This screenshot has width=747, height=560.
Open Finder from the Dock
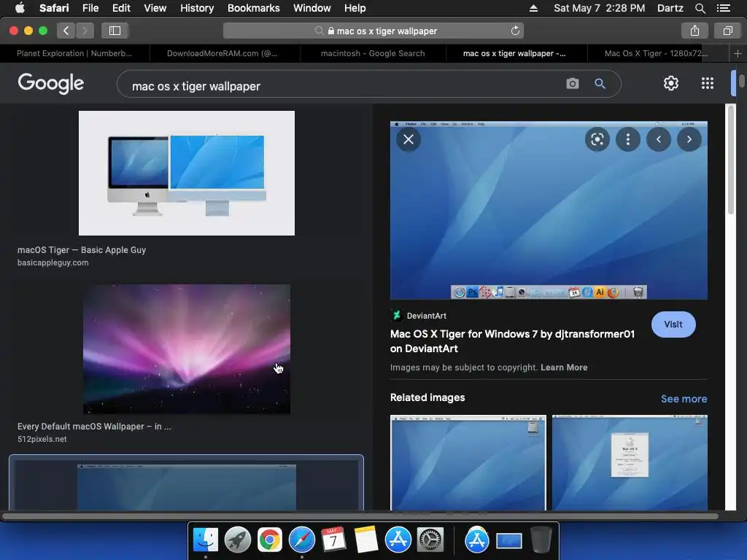(x=205, y=540)
